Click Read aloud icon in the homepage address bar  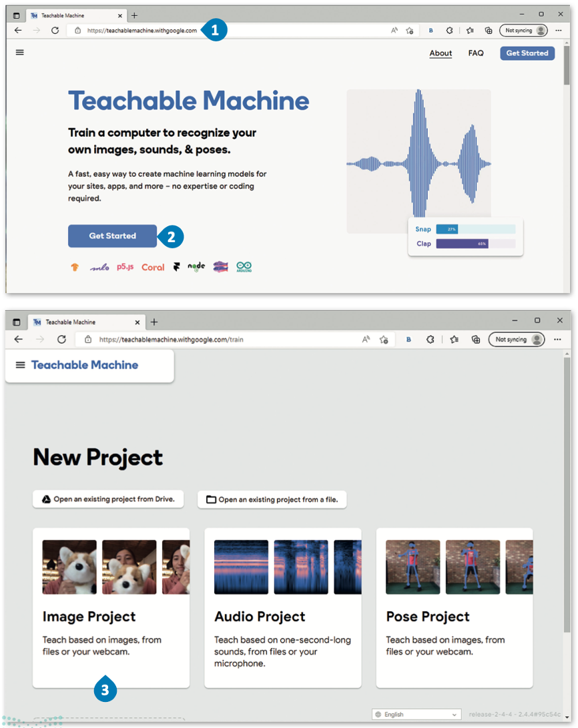click(x=394, y=31)
